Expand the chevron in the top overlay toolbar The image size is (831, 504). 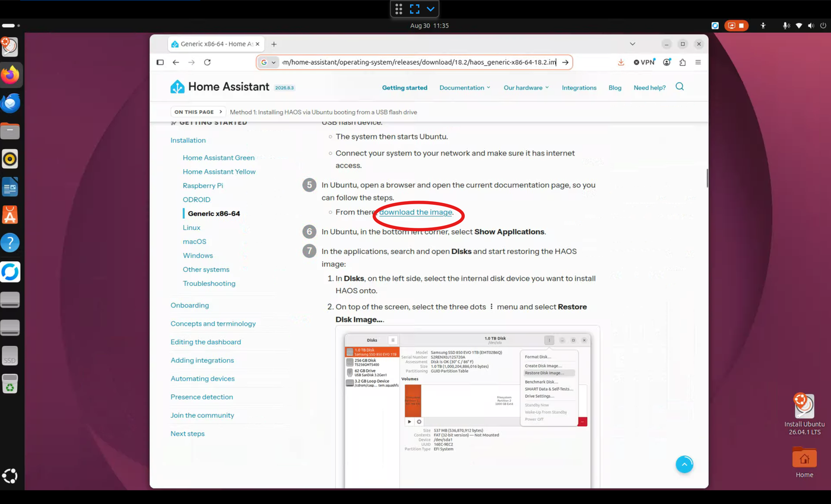tap(431, 9)
